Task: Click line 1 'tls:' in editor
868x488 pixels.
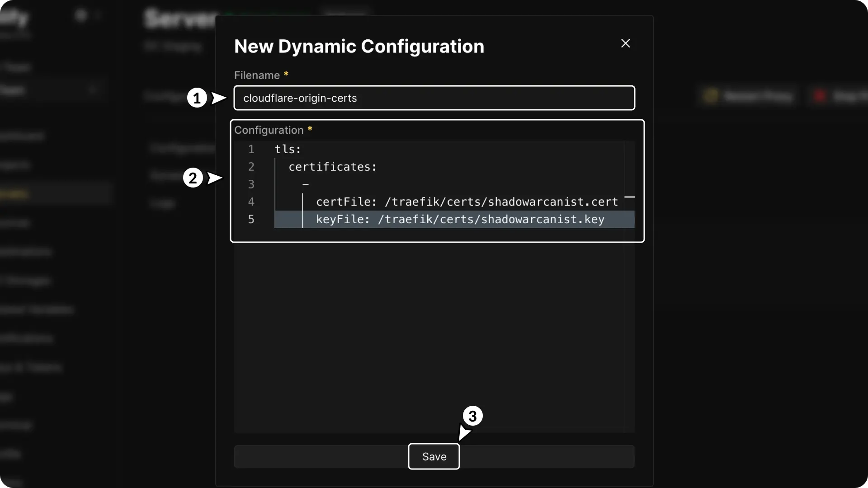Action: coord(288,149)
